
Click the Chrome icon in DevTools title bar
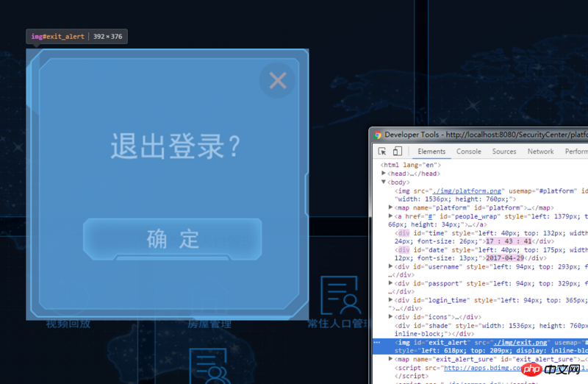coord(378,135)
